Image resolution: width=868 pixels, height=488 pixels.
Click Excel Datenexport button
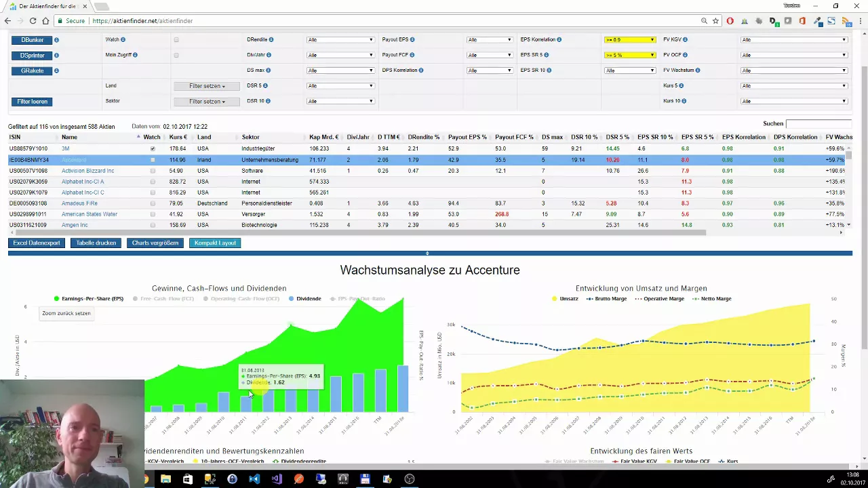pos(37,243)
